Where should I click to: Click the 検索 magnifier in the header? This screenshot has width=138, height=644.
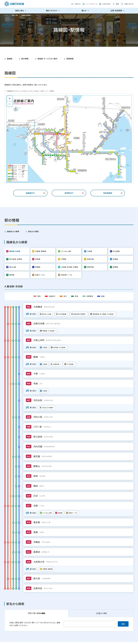pos(116,4)
